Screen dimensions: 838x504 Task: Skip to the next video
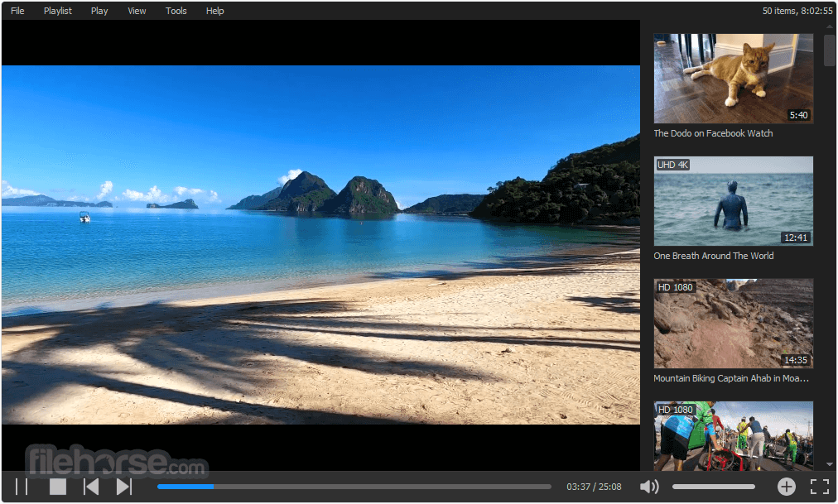124,487
